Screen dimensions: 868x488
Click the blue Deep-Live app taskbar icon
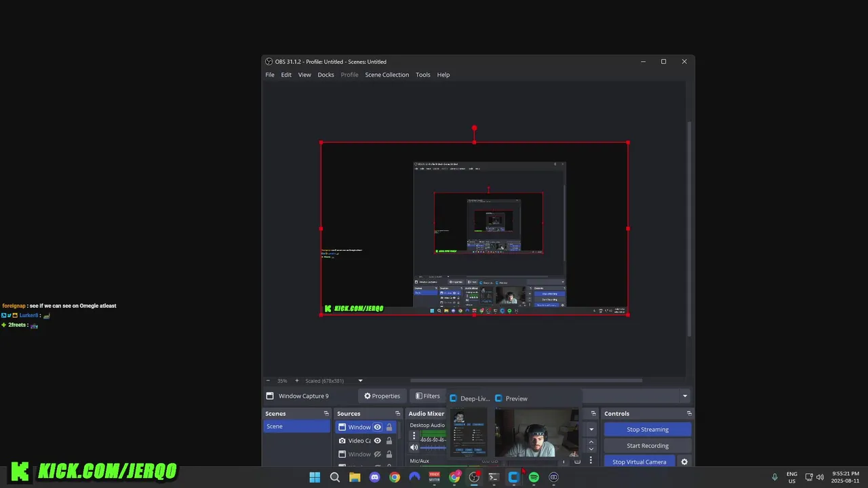(514, 477)
